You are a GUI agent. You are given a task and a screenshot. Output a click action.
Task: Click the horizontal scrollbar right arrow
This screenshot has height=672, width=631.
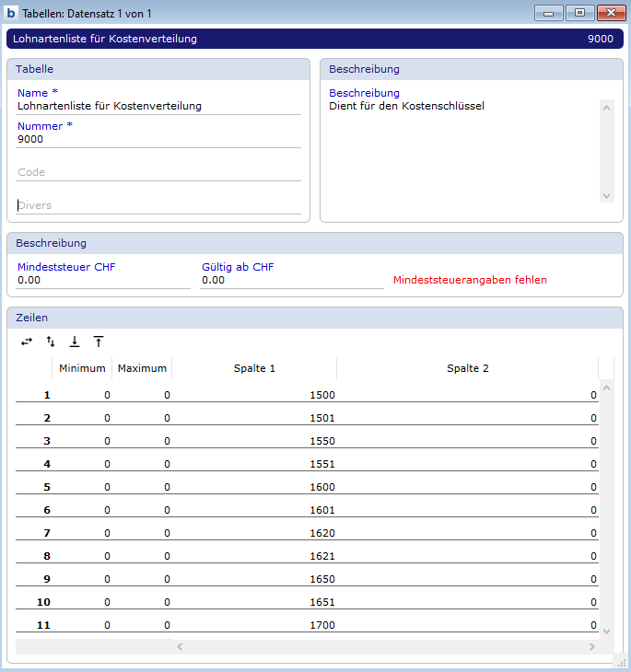(x=591, y=647)
